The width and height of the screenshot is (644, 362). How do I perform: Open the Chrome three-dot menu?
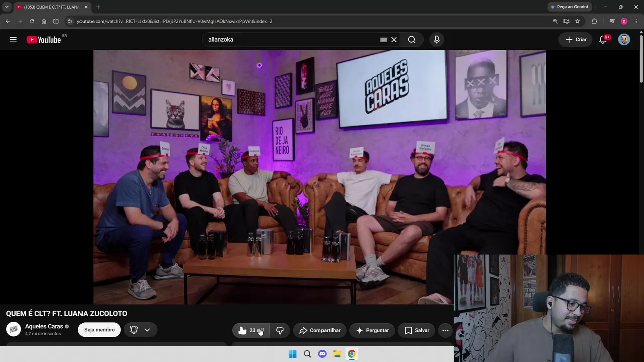[x=636, y=21]
